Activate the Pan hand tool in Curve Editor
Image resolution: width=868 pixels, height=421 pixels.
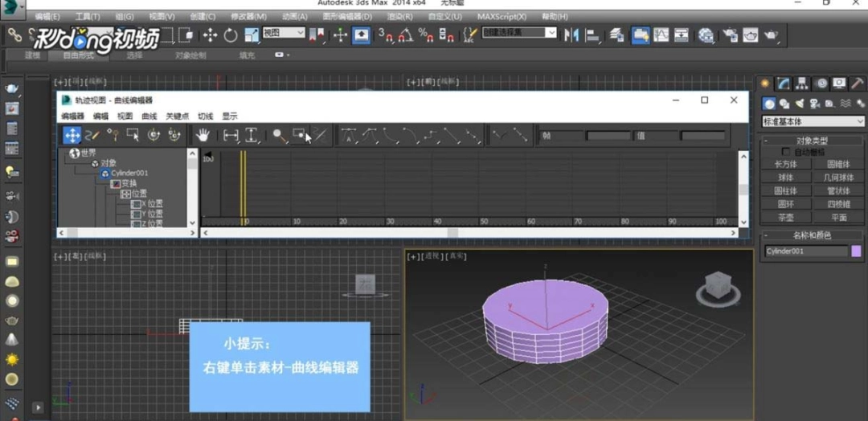pos(203,135)
